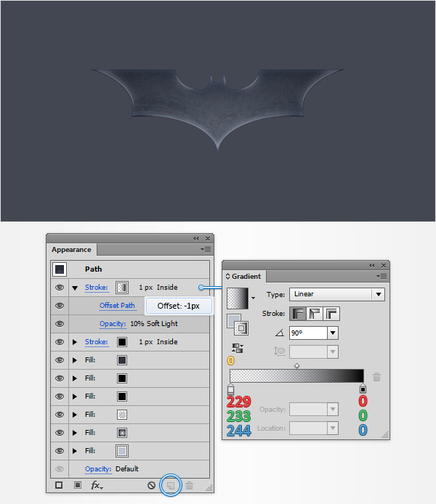
Task: Open the Gradient panel flyout menu
Action: coord(381,276)
